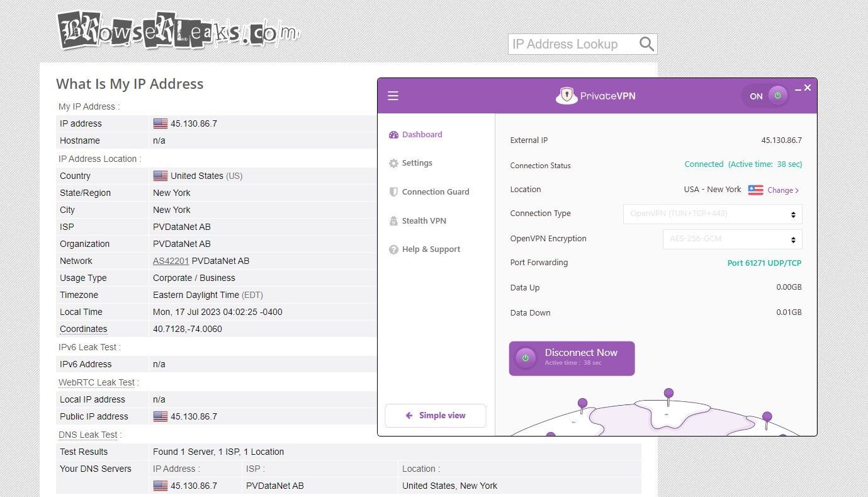Click the USA flag in Location row

tap(755, 190)
